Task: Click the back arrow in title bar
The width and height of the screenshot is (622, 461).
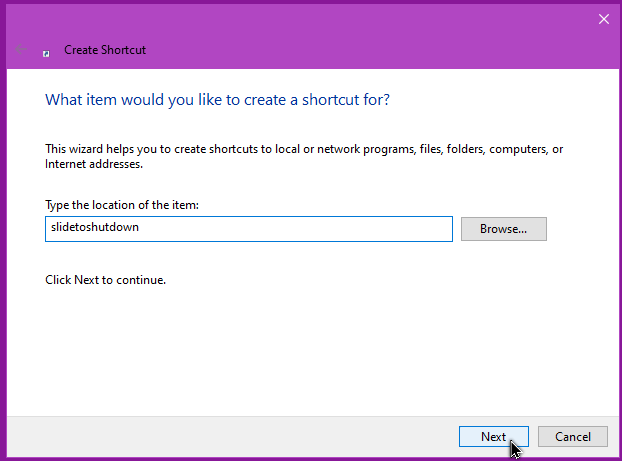Action: (21, 49)
